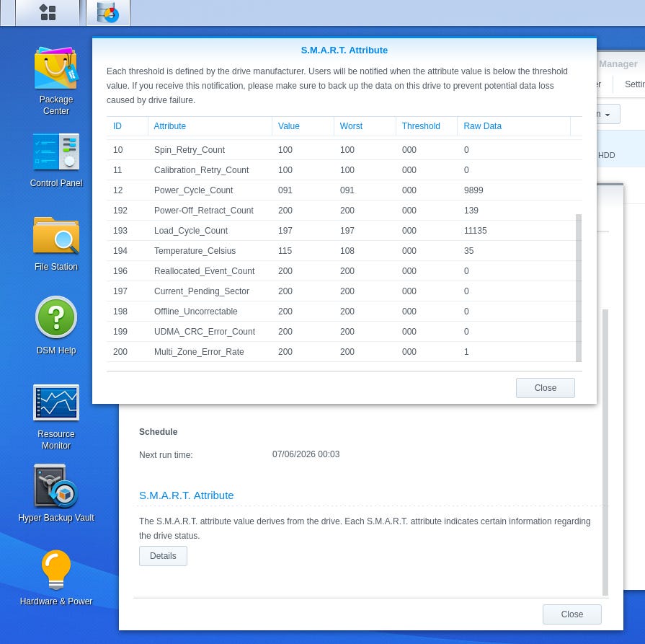
Task: Click raw data value 9899
Action: click(473, 190)
